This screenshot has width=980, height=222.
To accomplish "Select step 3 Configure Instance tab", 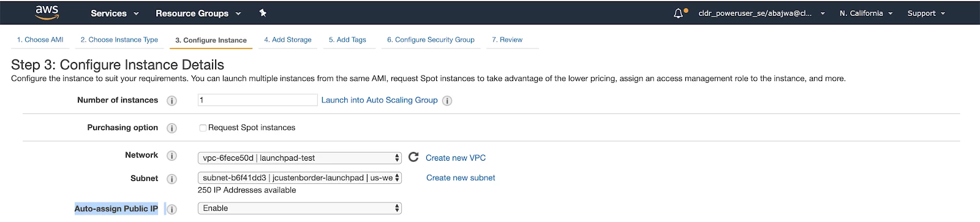I will pyautogui.click(x=211, y=40).
